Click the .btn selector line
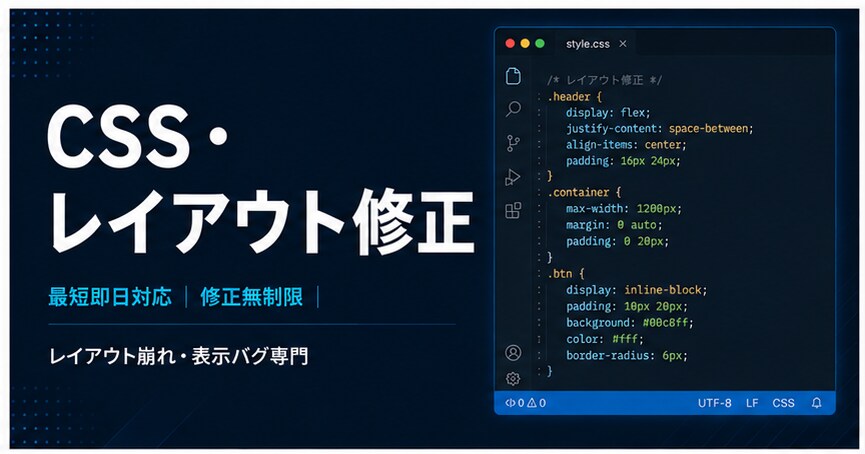This screenshot has width=865, height=454. point(565,274)
